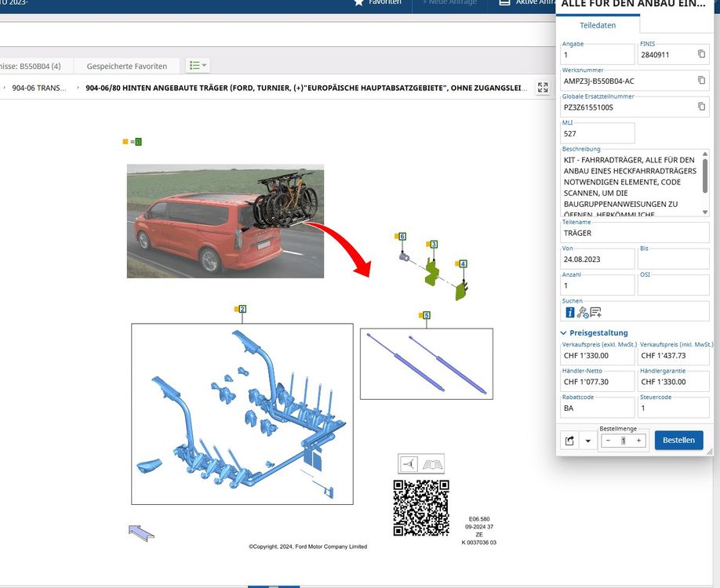This screenshot has height=588, width=720.
Task: Click the MLI field showing 527
Action: [598, 133]
